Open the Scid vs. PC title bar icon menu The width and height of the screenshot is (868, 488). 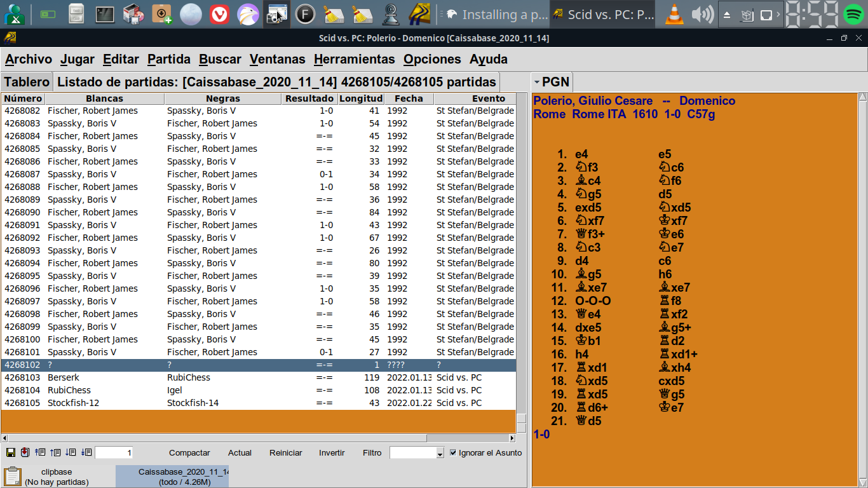pyautogui.click(x=10, y=38)
